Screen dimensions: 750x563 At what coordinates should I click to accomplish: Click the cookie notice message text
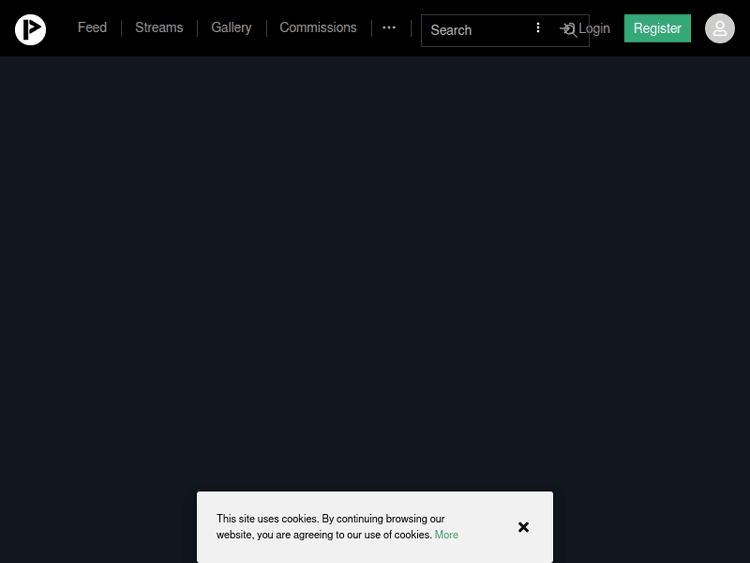(x=330, y=520)
